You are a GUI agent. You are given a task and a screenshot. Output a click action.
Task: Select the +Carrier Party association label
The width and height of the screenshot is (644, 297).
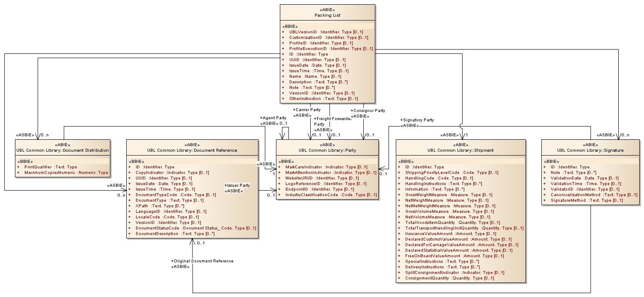307,110
